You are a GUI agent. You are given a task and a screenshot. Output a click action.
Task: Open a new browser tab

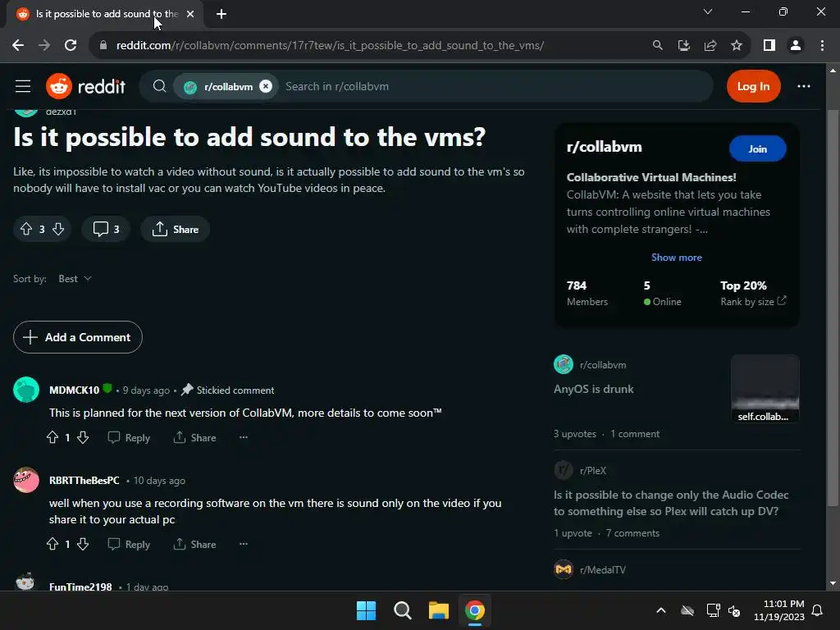coord(221,14)
